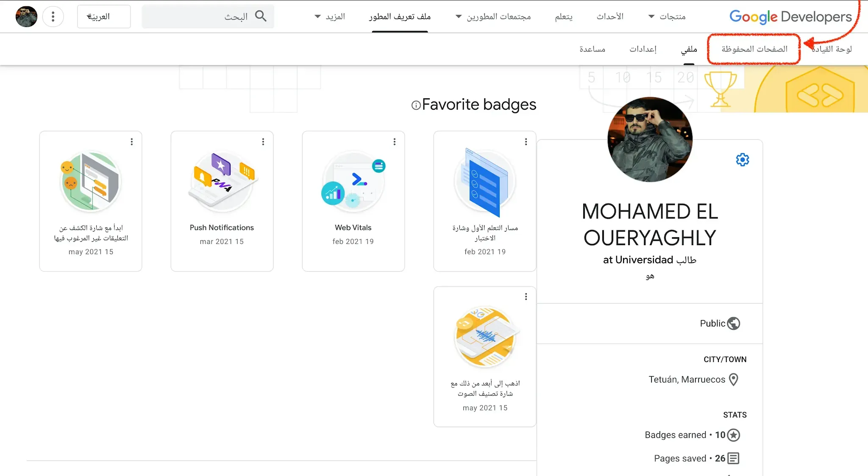This screenshot has height=476, width=868.
Task: Click the البحث search field
Action: point(208,17)
